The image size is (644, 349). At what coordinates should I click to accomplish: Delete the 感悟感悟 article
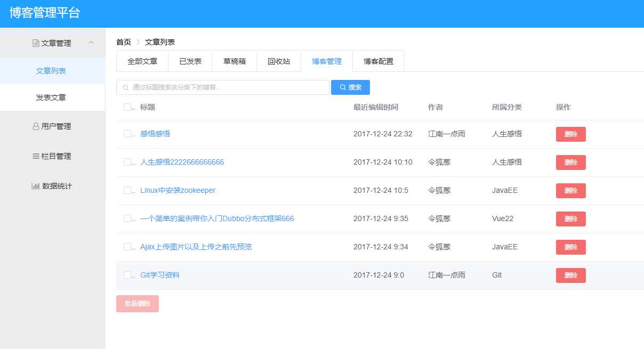[570, 134]
